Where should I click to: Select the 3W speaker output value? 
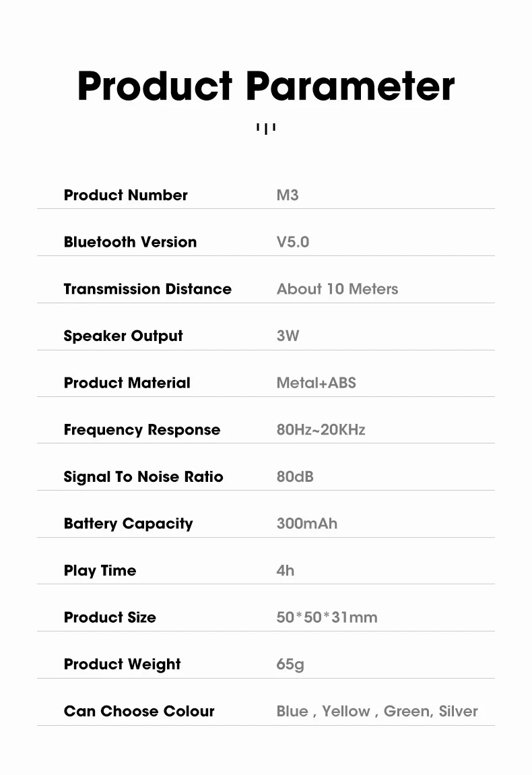[x=288, y=336]
